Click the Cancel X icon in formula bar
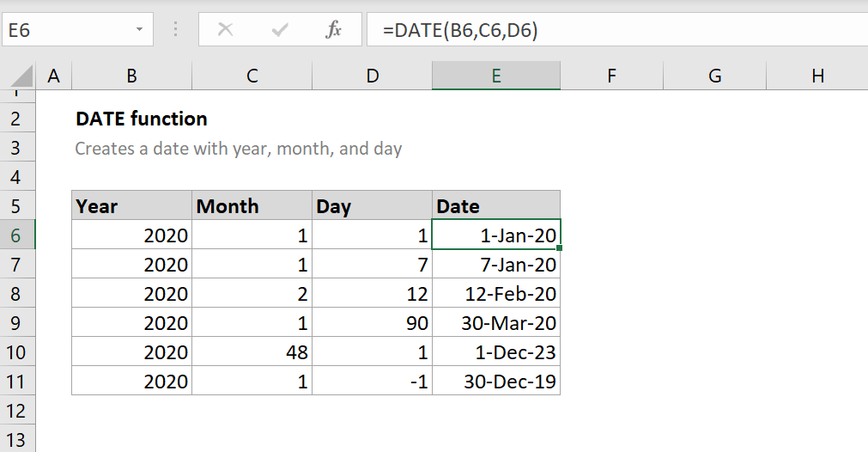 pyautogui.click(x=225, y=29)
